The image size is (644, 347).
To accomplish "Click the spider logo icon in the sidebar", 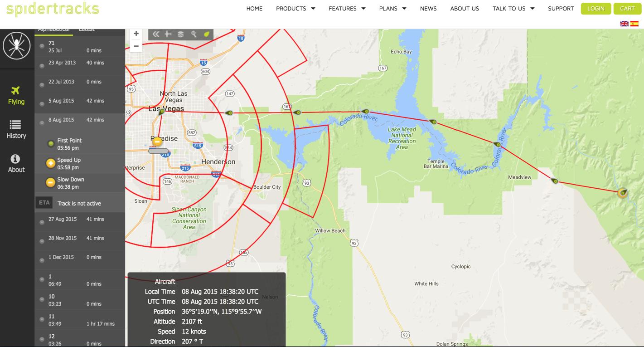I will pos(17,46).
